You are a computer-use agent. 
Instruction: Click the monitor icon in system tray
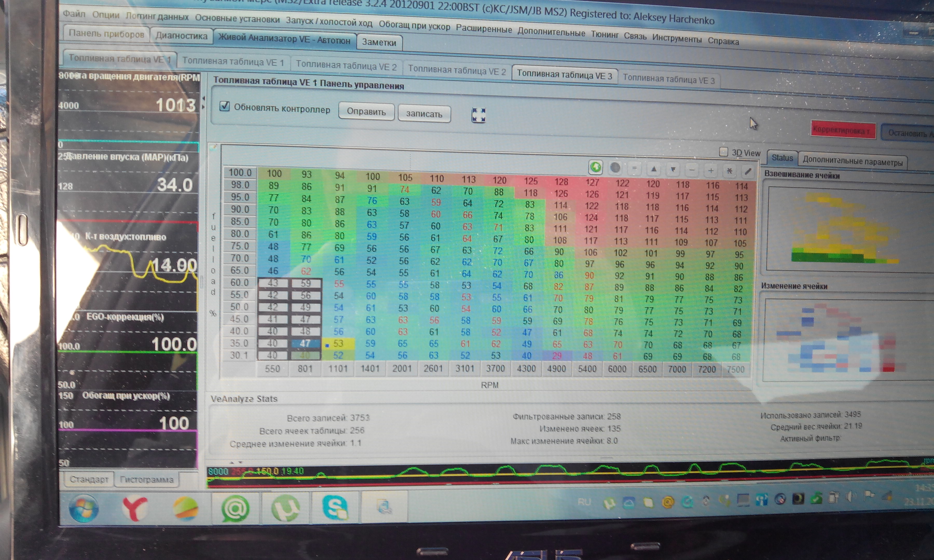743,500
